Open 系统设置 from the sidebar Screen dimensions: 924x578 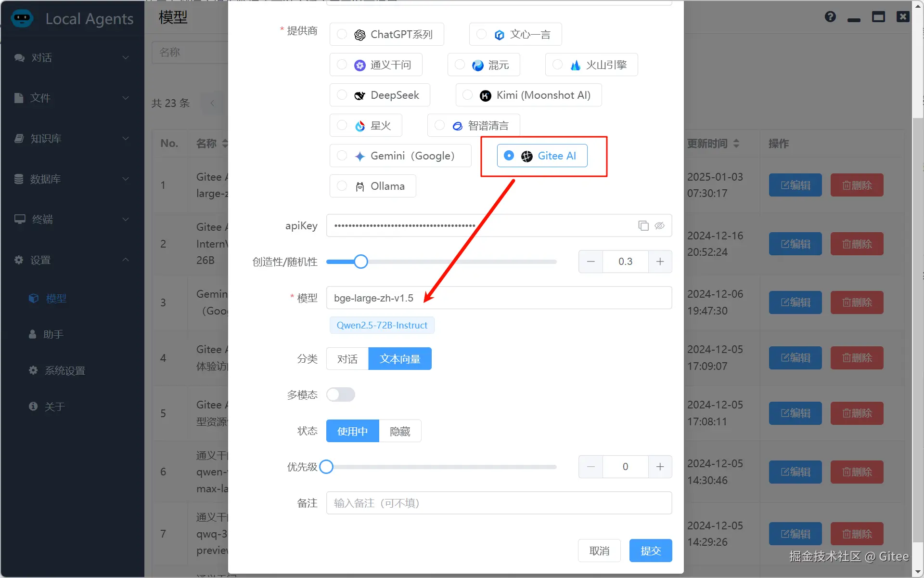coord(64,370)
